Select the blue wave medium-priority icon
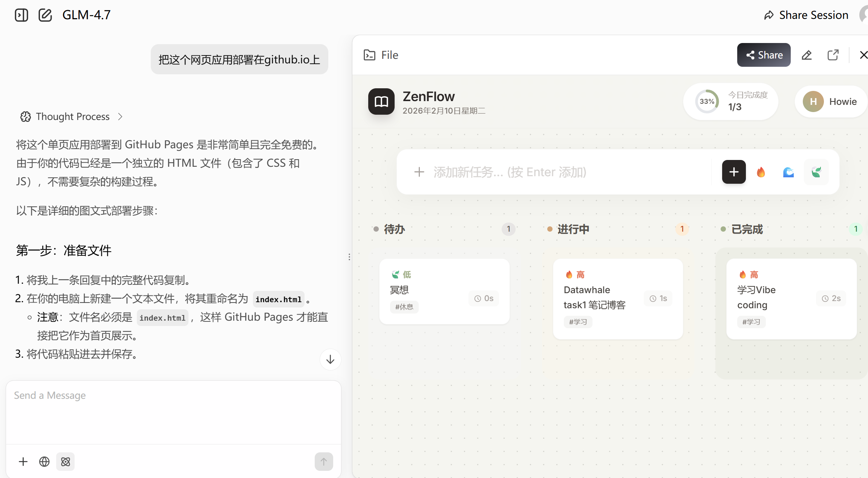The width and height of the screenshot is (868, 478). (x=788, y=172)
